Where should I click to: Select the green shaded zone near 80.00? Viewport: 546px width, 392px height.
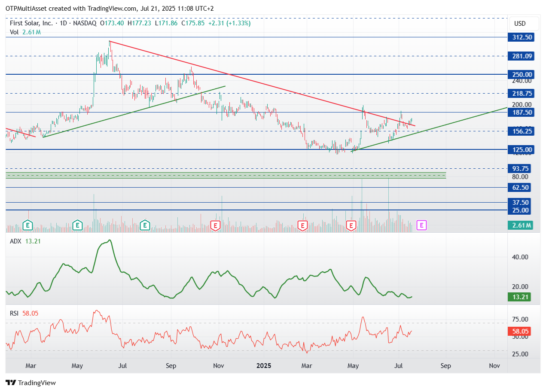coord(226,176)
